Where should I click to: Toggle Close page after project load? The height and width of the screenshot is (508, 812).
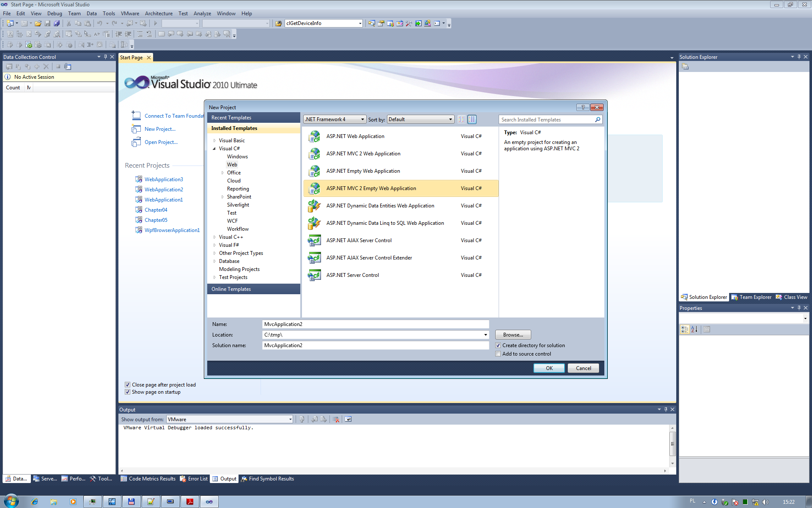point(127,385)
